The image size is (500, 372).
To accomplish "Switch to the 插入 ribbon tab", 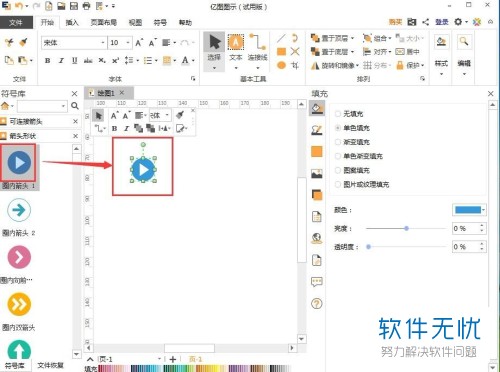I will pyautogui.click(x=72, y=22).
